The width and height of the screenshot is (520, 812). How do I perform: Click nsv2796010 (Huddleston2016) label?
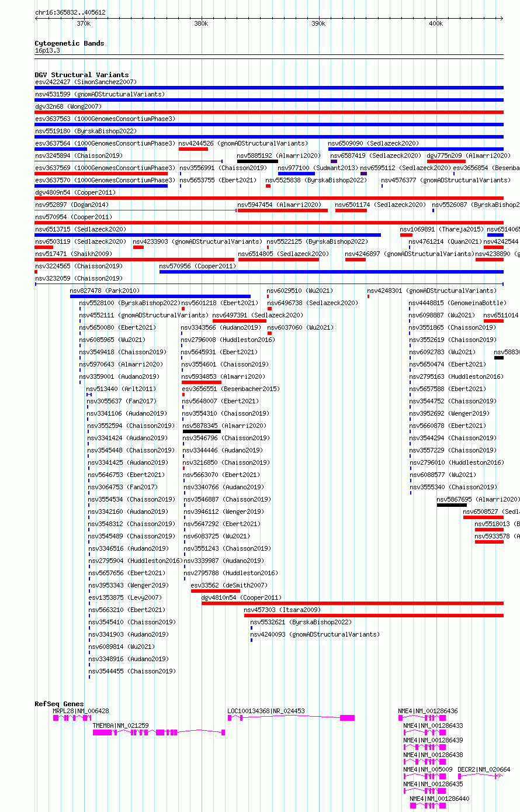456,462
